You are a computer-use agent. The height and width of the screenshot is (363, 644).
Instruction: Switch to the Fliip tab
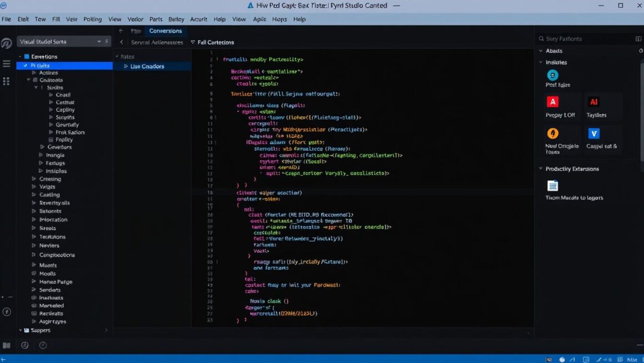click(135, 31)
